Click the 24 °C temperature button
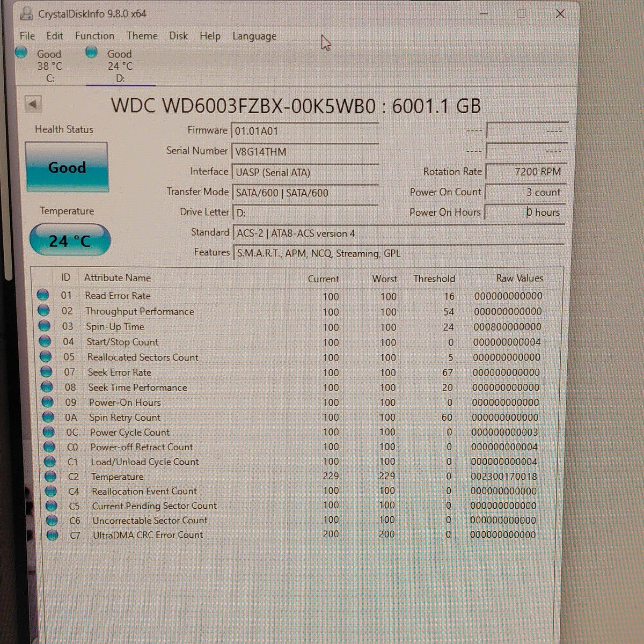 (70, 240)
